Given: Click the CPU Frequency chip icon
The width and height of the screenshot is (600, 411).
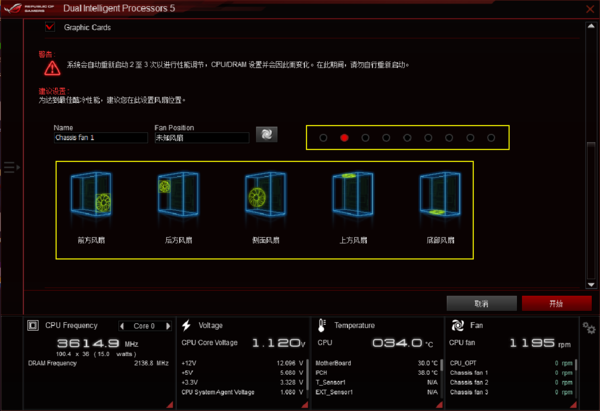Looking at the screenshot, I should [33, 325].
